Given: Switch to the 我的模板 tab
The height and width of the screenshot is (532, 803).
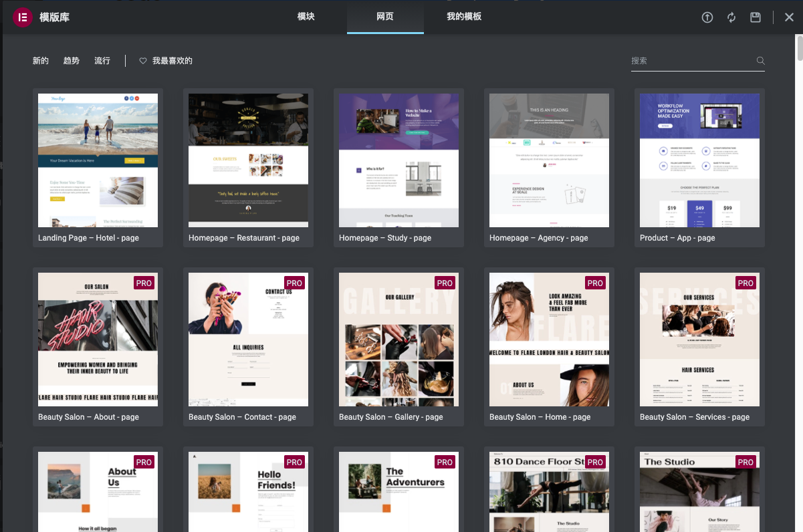Looking at the screenshot, I should [464, 17].
